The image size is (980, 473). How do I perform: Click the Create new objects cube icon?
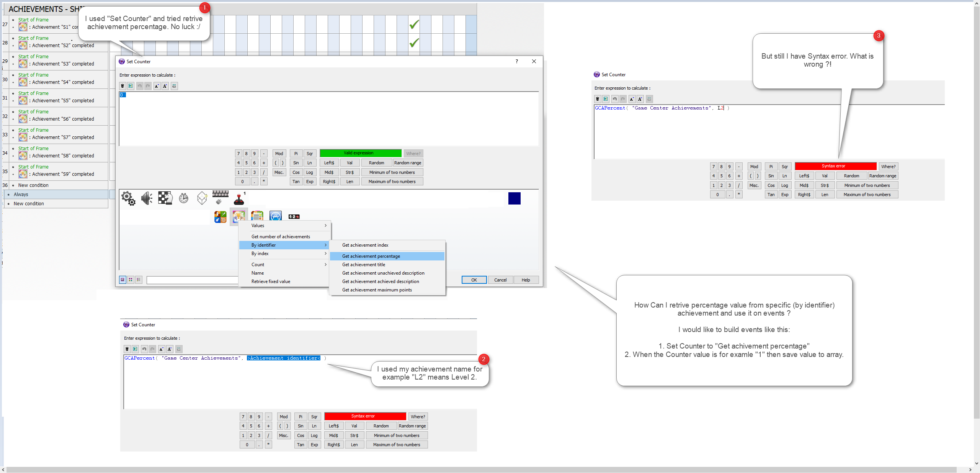(x=202, y=198)
